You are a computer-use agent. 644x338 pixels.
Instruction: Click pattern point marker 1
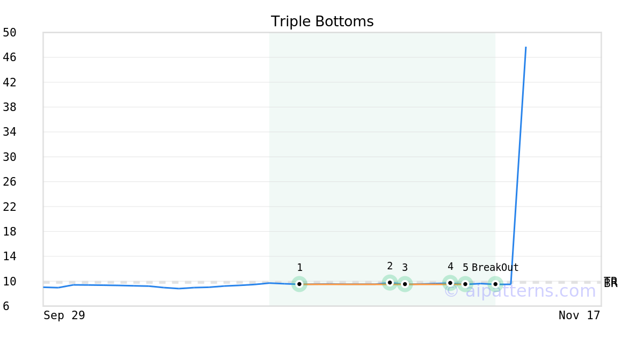tap(299, 284)
